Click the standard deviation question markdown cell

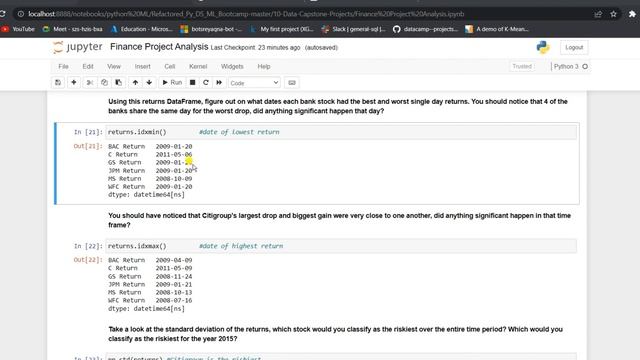[336, 334]
